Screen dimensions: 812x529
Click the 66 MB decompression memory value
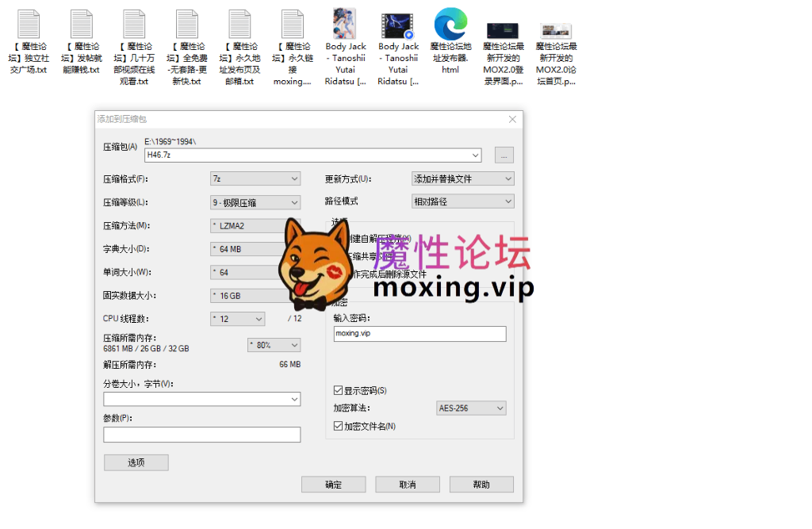tap(290, 364)
